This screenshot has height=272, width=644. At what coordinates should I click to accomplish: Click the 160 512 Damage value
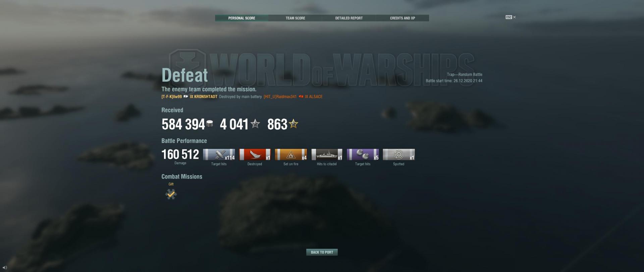point(180,154)
